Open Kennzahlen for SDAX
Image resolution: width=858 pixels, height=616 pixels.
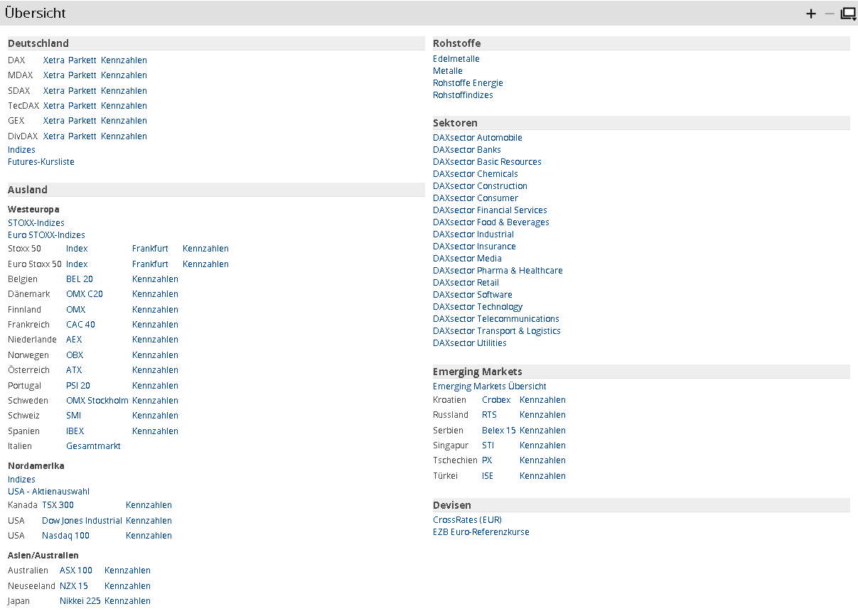[124, 91]
